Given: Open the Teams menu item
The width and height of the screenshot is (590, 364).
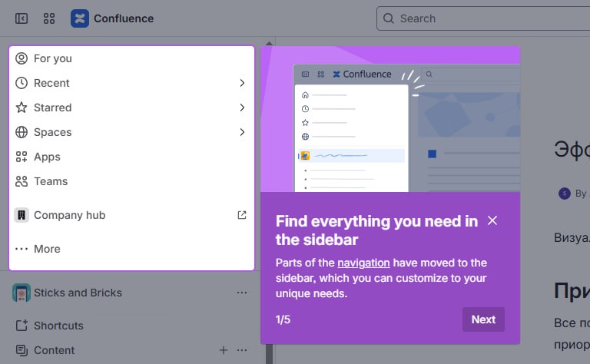Looking at the screenshot, I should click(x=131, y=181).
